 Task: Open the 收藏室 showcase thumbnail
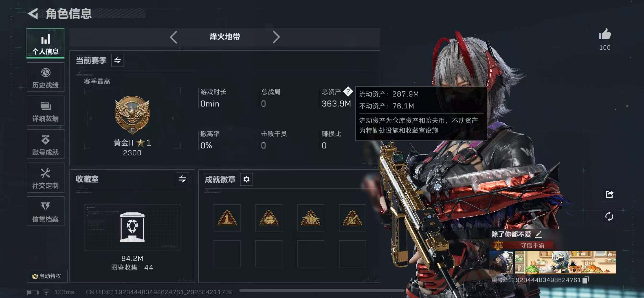click(x=132, y=227)
